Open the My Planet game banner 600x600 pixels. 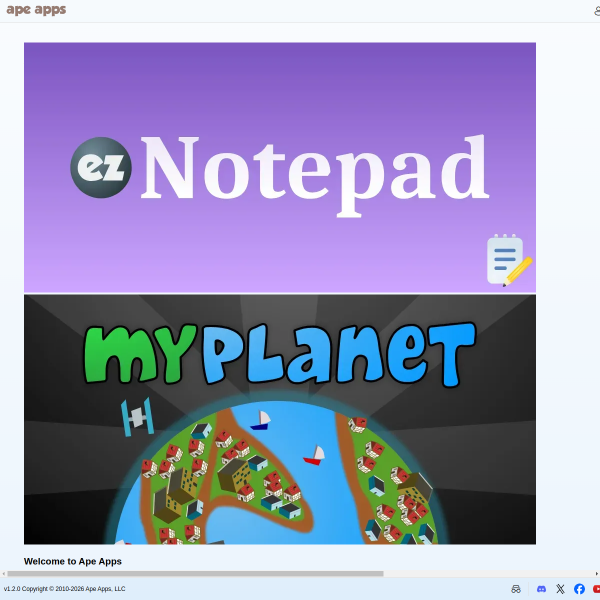[280, 419]
